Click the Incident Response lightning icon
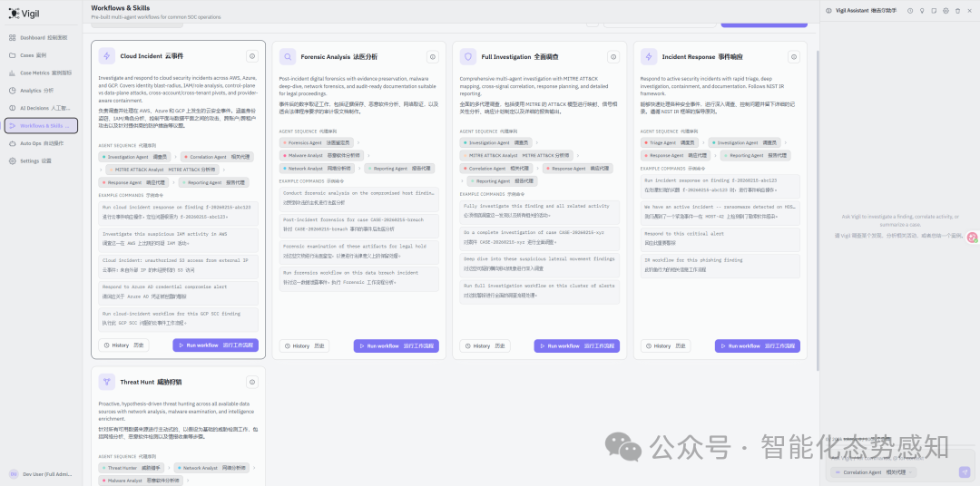Viewport: 980px width, 486px height. tap(649, 56)
